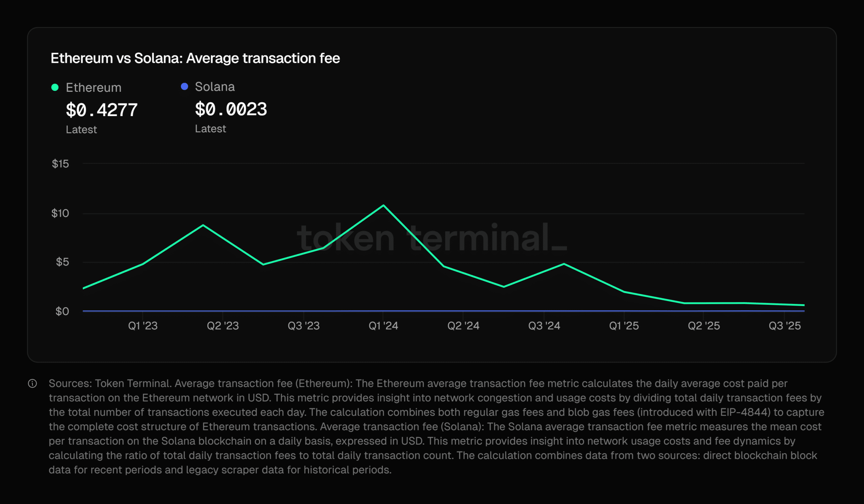The image size is (864, 504).
Task: Select the Ethereum legend label
Action: pyautogui.click(x=93, y=88)
